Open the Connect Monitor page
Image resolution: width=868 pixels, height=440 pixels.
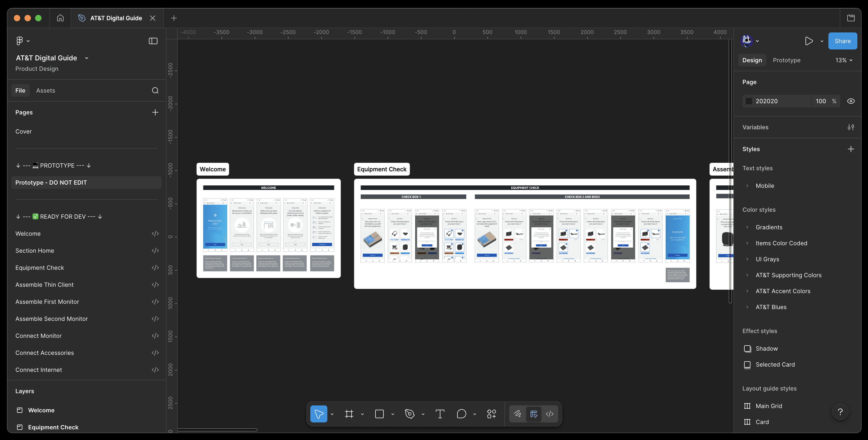38,336
